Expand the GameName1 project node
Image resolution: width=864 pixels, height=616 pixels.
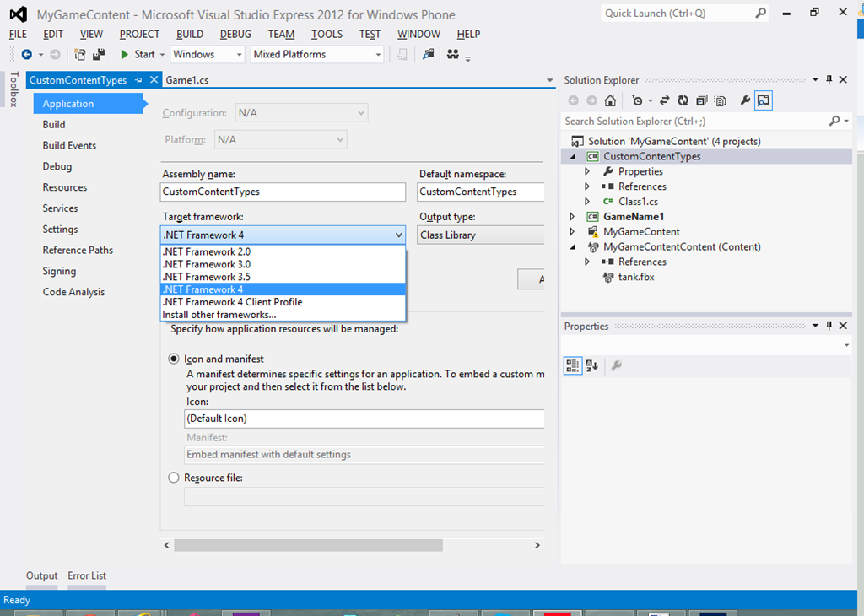tap(572, 217)
